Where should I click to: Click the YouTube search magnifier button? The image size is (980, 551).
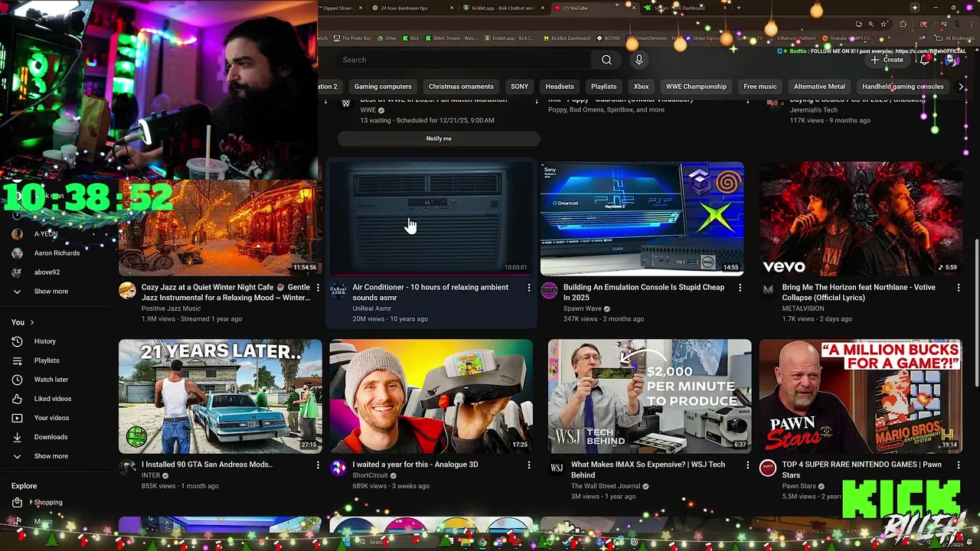[606, 60]
